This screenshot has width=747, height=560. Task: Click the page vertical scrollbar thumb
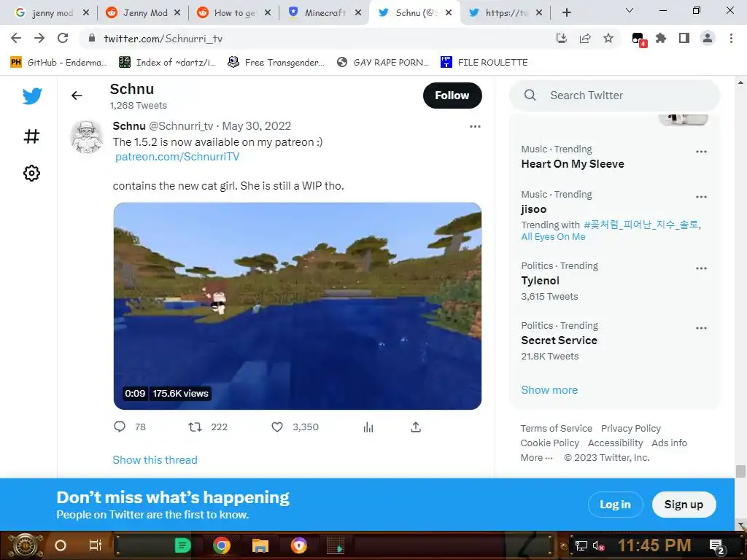click(x=740, y=472)
